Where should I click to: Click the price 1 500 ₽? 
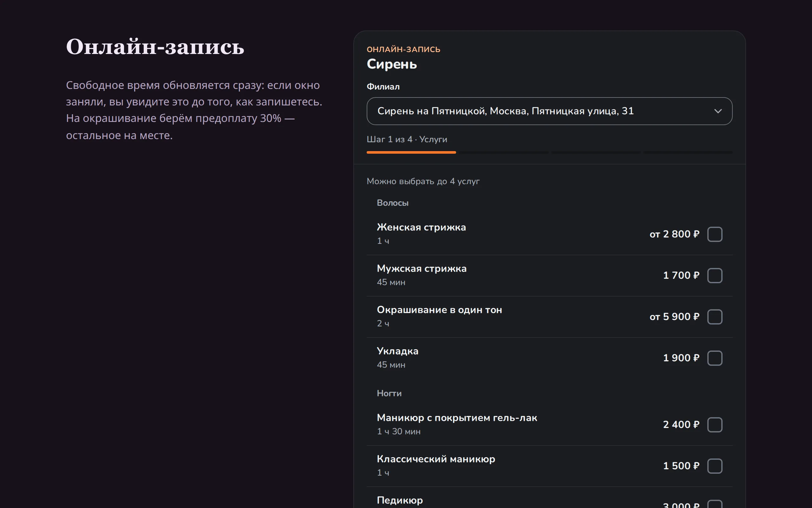681,466
